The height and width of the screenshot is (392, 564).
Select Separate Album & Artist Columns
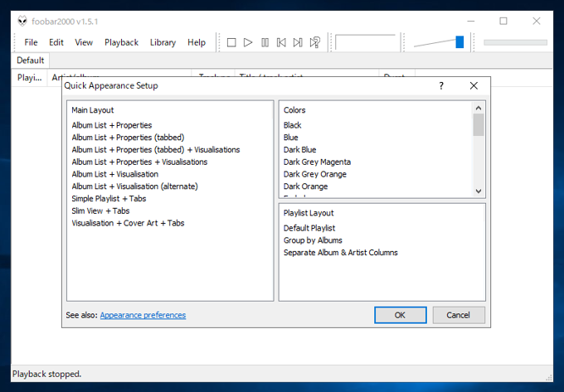click(x=341, y=253)
